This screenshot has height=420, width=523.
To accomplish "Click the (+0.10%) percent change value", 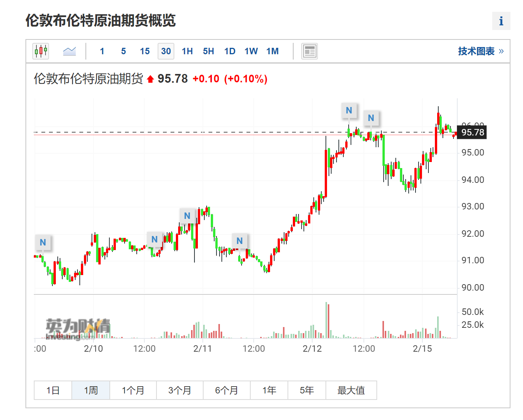I will coord(246,79).
